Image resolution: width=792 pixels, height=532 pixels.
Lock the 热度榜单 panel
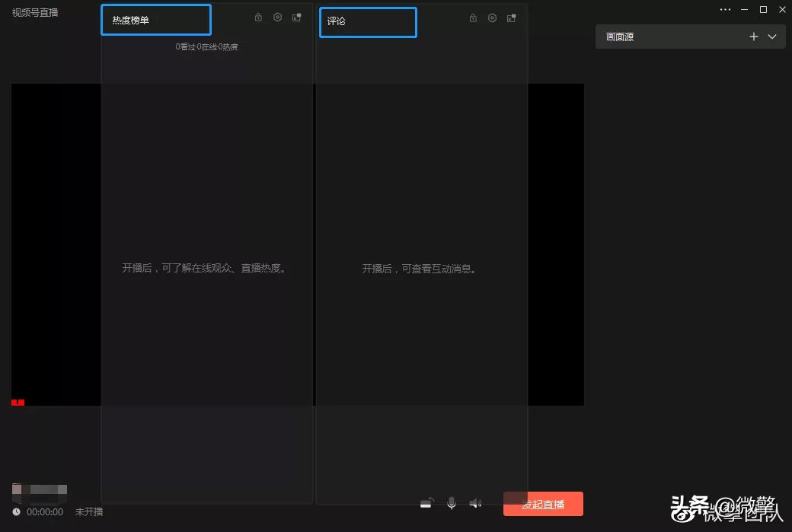[x=258, y=17]
